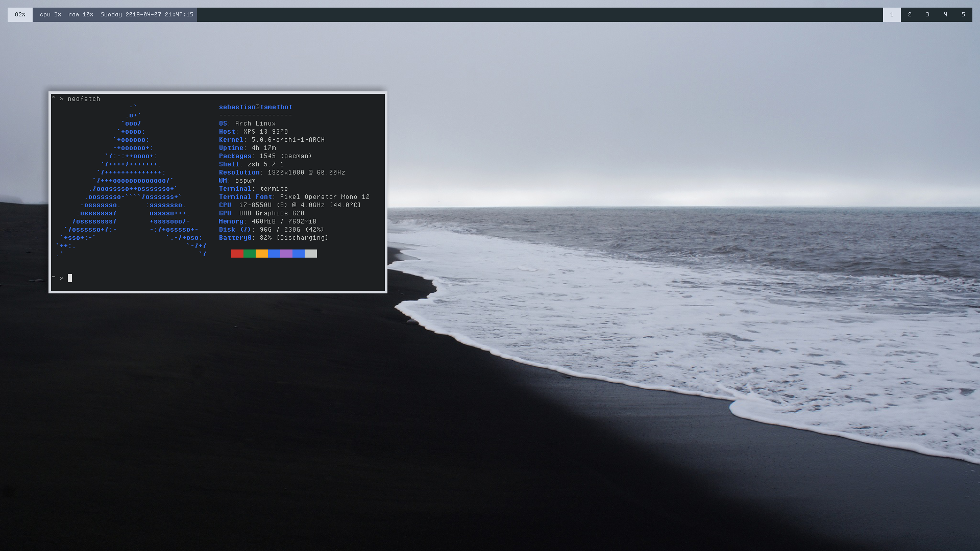Click the purple color block in neofetch
The width and height of the screenshot is (980, 551).
286,254
